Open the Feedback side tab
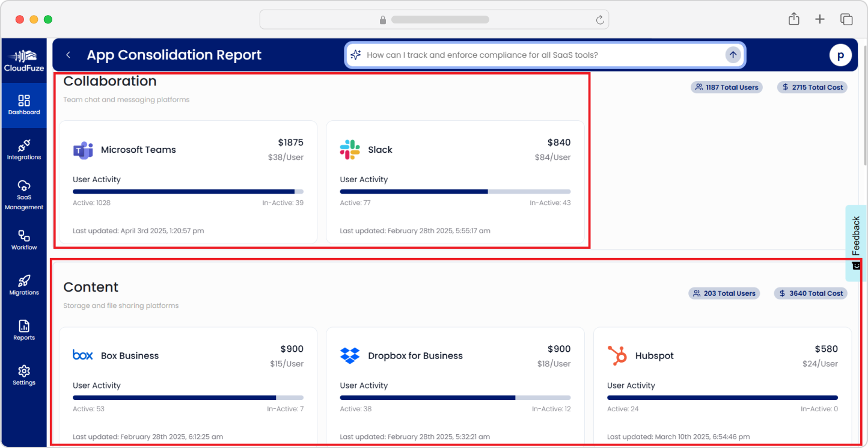Image resolution: width=868 pixels, height=448 pixels. pyautogui.click(x=857, y=243)
